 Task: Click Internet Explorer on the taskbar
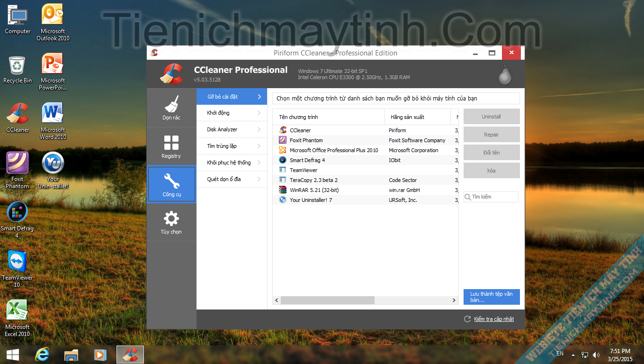click(42, 355)
